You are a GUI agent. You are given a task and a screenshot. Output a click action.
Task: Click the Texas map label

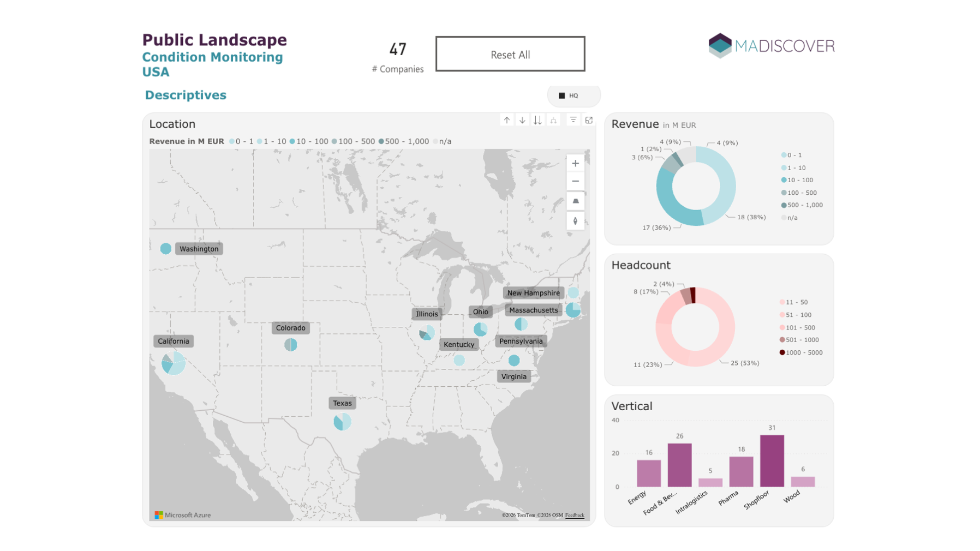pyautogui.click(x=342, y=403)
